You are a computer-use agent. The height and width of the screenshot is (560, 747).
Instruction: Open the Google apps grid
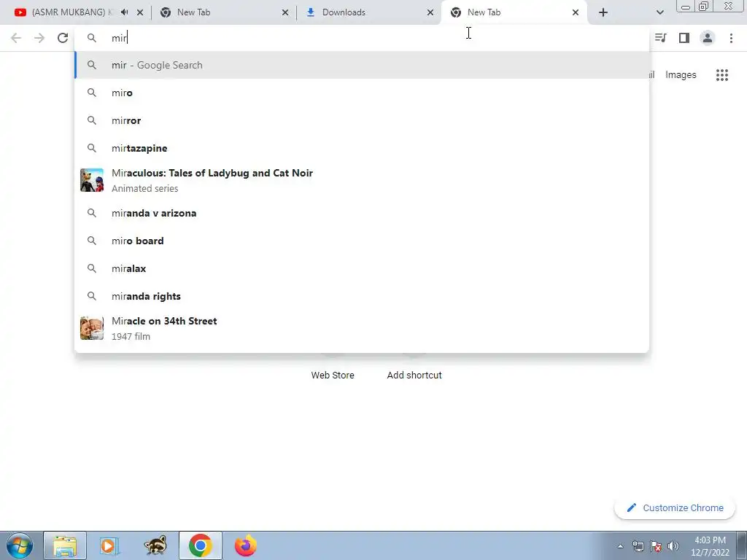pyautogui.click(x=722, y=75)
